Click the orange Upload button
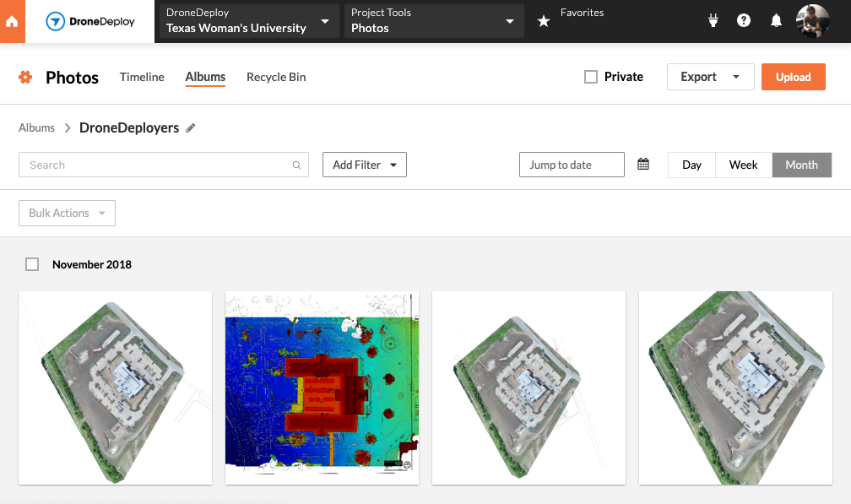Screen dimensions: 851x504 [x=794, y=77]
